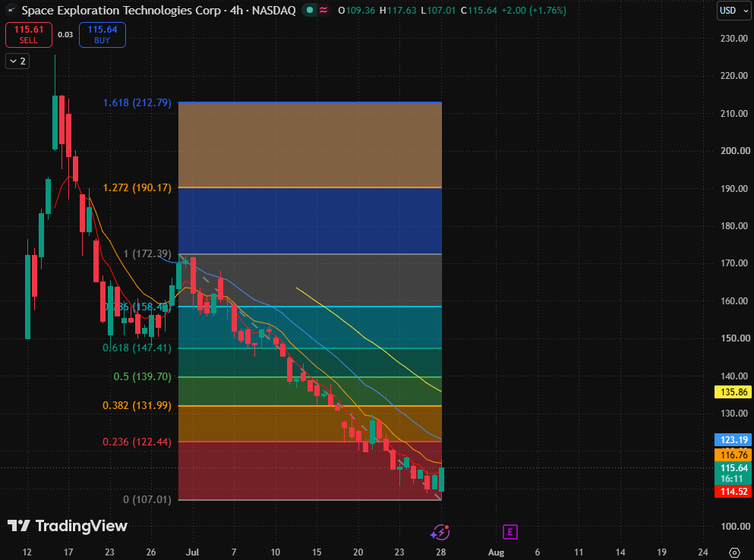Click the red SELL 115.61 button
This screenshot has height=560, width=754.
(29, 35)
